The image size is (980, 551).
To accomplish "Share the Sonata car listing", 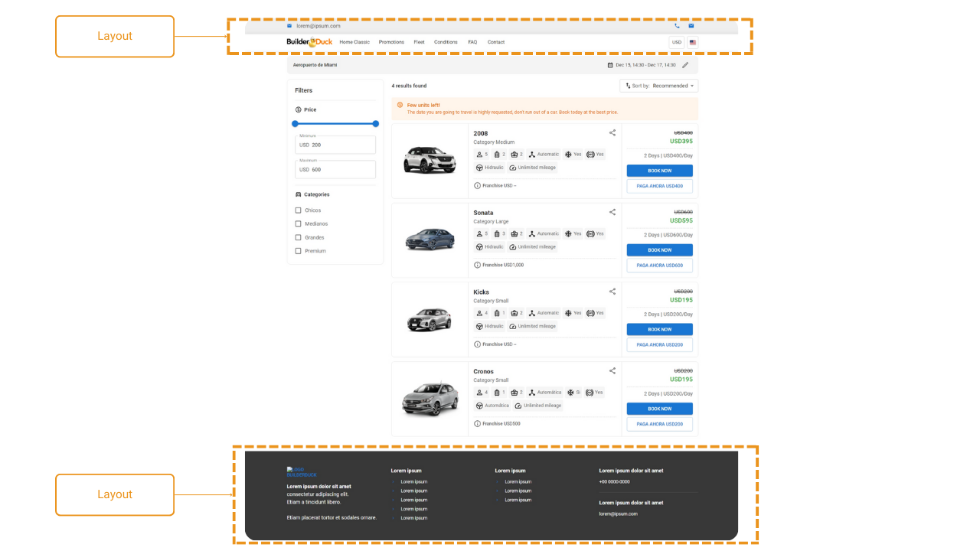I will coord(612,212).
